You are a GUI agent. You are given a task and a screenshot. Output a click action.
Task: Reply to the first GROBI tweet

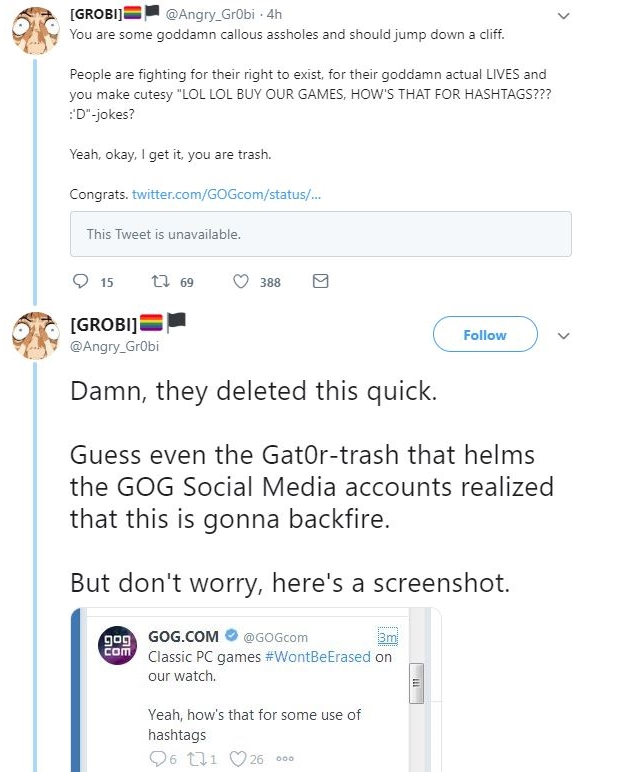81,282
